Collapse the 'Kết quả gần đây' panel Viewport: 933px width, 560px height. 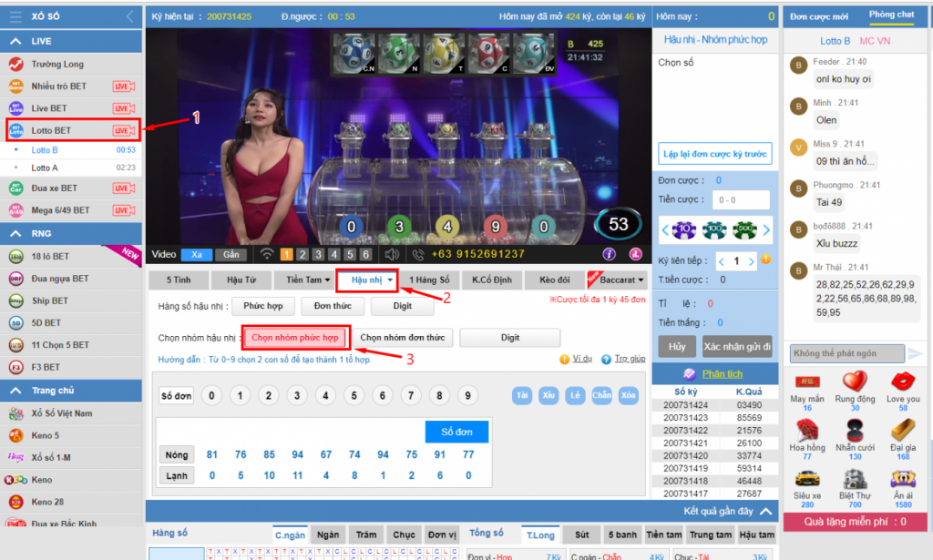[x=766, y=512]
